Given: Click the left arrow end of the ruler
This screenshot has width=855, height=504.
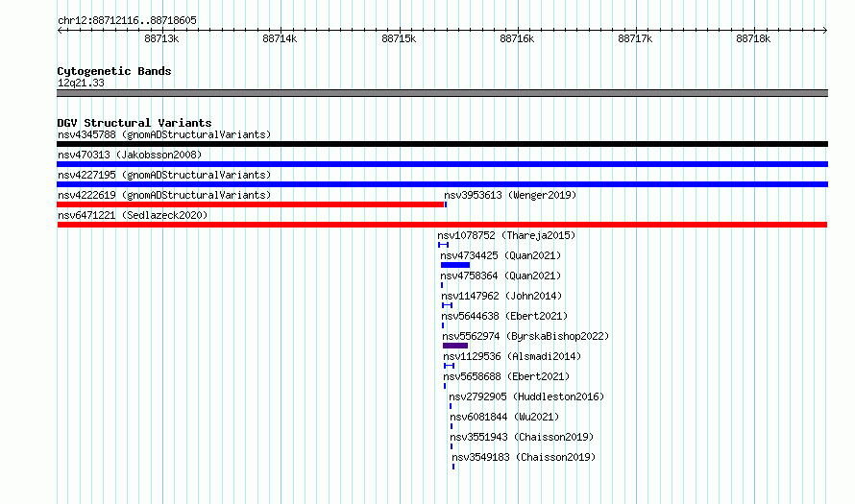Looking at the screenshot, I should click(60, 31).
